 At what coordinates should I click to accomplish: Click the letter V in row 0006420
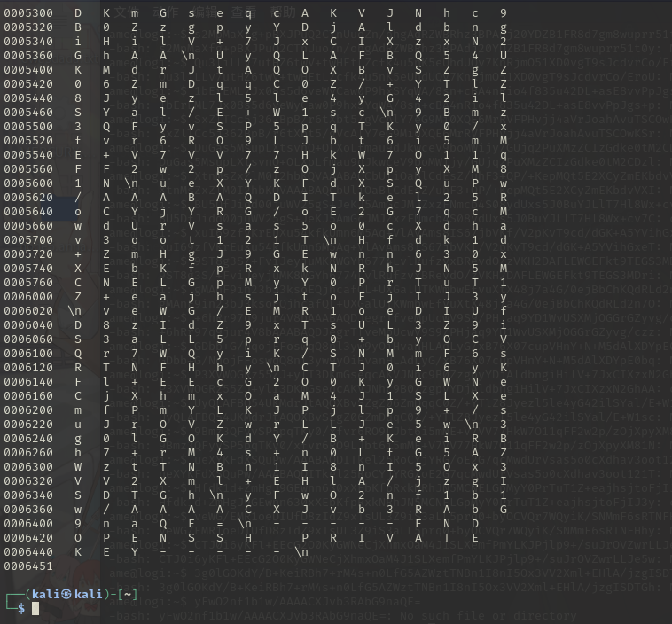pos(390,537)
